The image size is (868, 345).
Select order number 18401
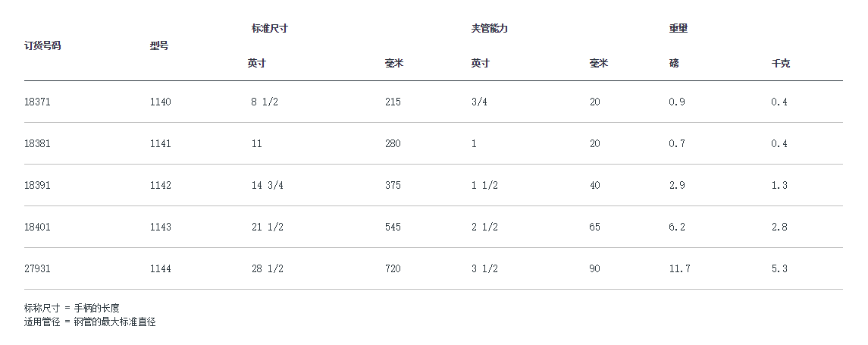pos(36,227)
